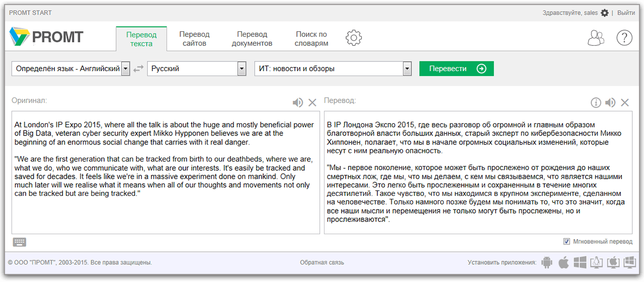Install the Android app
This screenshot has height=282, width=644.
tap(546, 262)
